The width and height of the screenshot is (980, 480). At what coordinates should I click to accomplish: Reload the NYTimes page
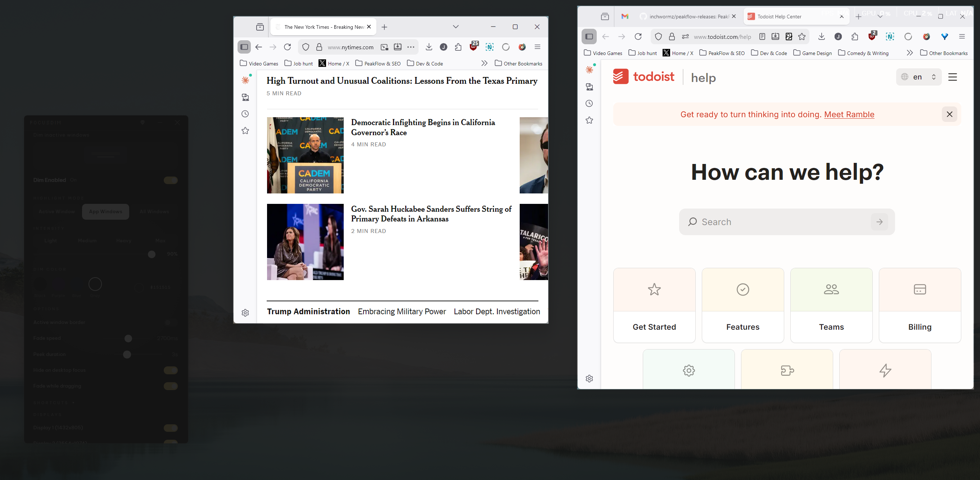coord(288,47)
